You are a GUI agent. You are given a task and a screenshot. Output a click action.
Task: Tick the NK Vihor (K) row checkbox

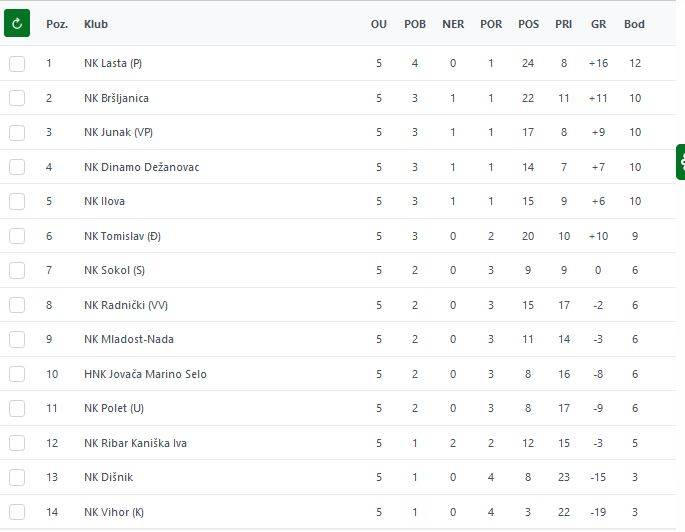17,513
